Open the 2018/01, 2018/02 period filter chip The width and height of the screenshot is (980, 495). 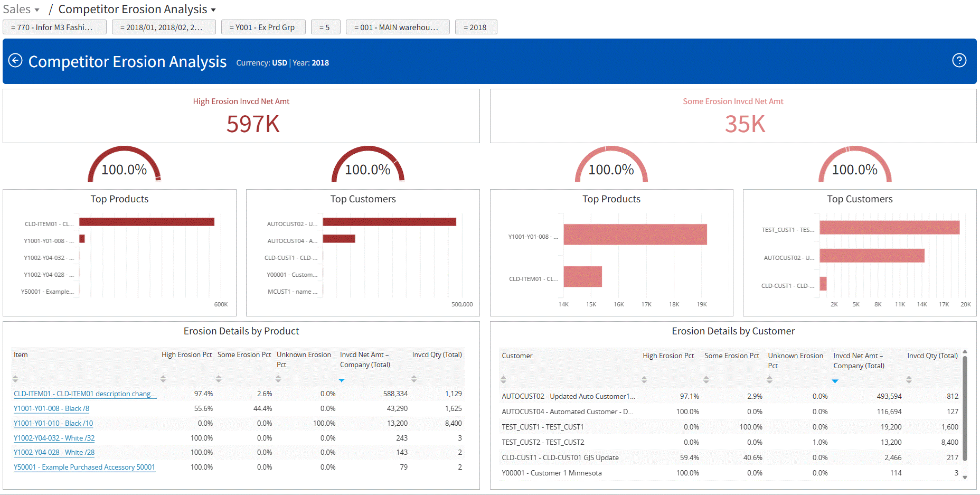(x=164, y=26)
